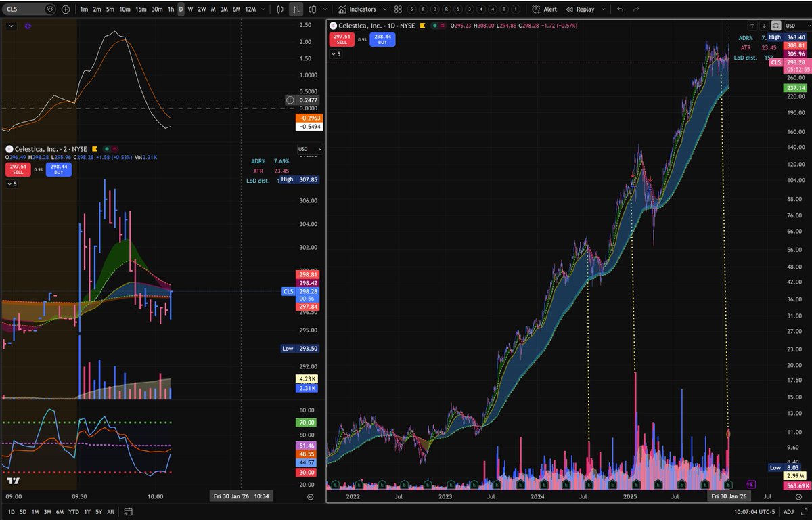812x520 pixels.
Task: Switch to candlestick chart style icon
Action: tap(281, 9)
